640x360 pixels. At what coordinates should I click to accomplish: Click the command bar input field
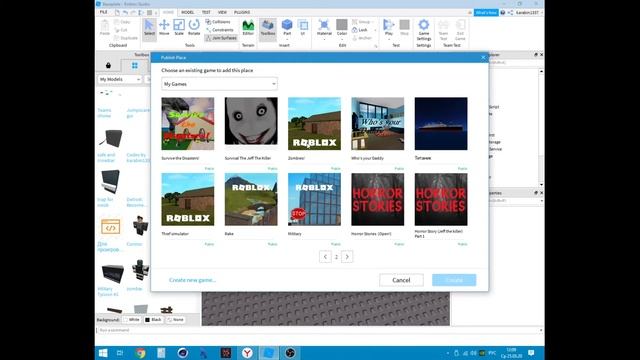tap(320, 330)
